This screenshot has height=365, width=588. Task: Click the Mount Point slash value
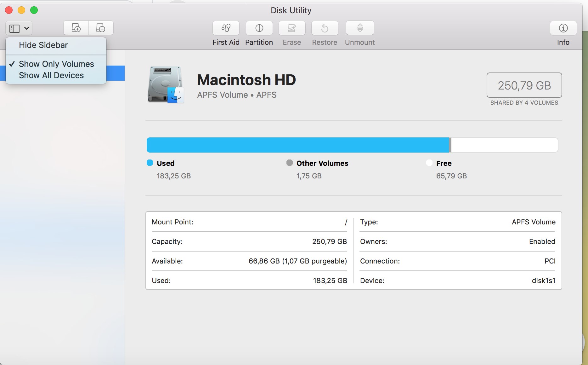346,222
